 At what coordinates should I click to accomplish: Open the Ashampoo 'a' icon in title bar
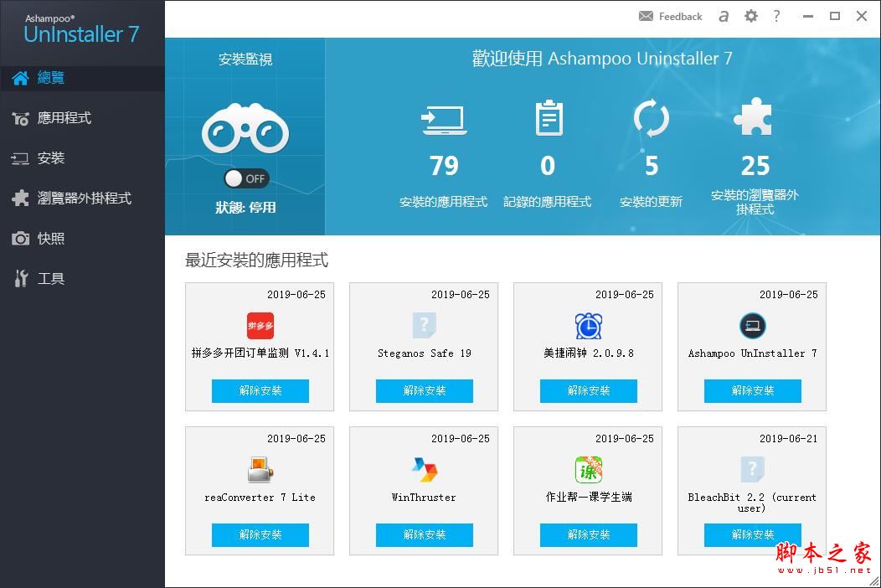pyautogui.click(x=724, y=16)
